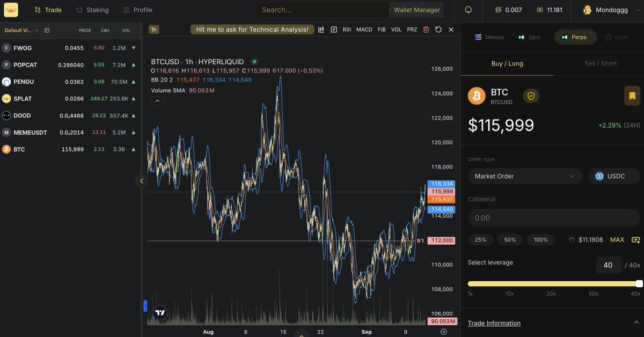The width and height of the screenshot is (644, 337).
Task: Set collateral to 50%
Action: click(x=510, y=240)
